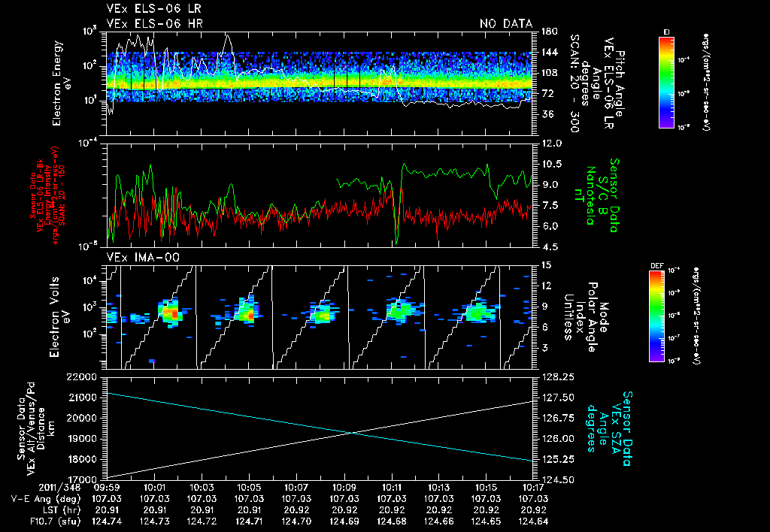Click the cyan 'VEx SZA Angle' axis label
The width and height of the screenshot is (770, 532).
pos(608,428)
